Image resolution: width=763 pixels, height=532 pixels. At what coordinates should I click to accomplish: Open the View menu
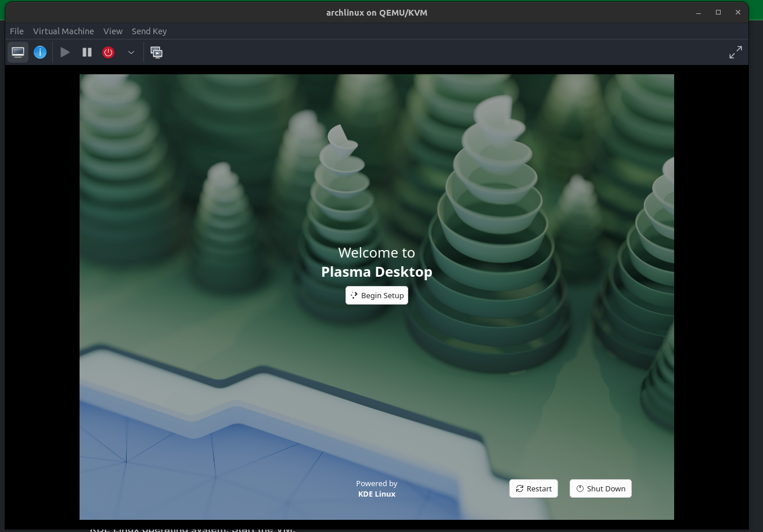coord(113,31)
